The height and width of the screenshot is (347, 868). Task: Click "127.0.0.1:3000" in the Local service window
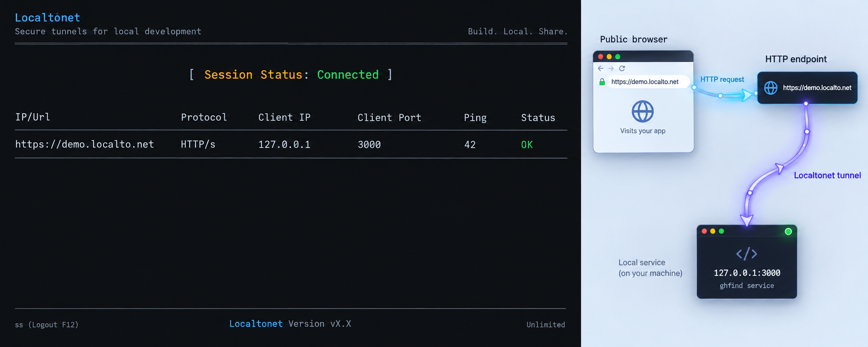(747, 273)
